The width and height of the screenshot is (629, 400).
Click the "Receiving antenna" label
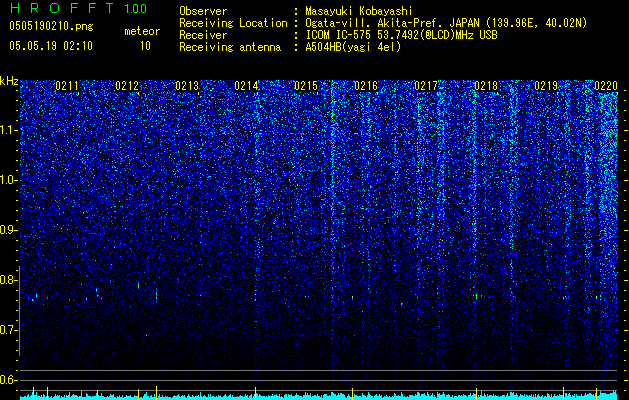tap(230, 47)
